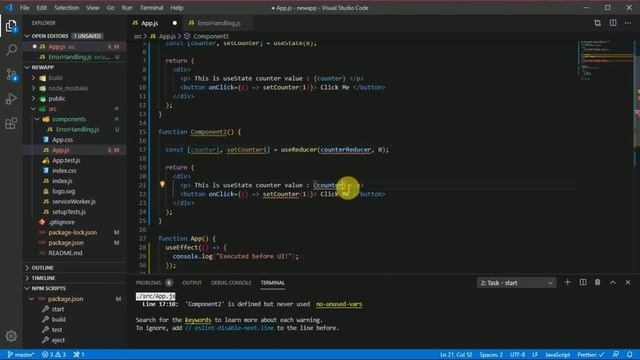The image size is (640, 360).
Task: Open the Extensions view
Action: tap(11, 123)
